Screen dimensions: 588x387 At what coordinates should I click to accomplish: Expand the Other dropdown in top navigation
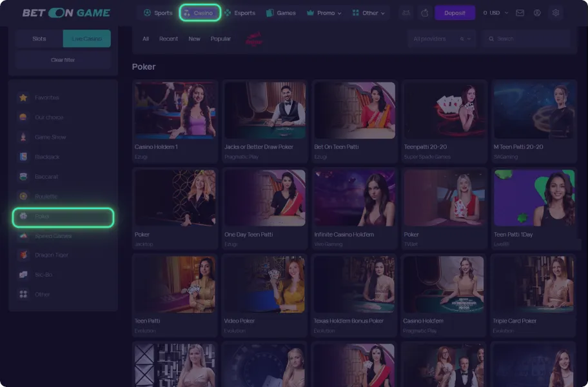pos(369,13)
